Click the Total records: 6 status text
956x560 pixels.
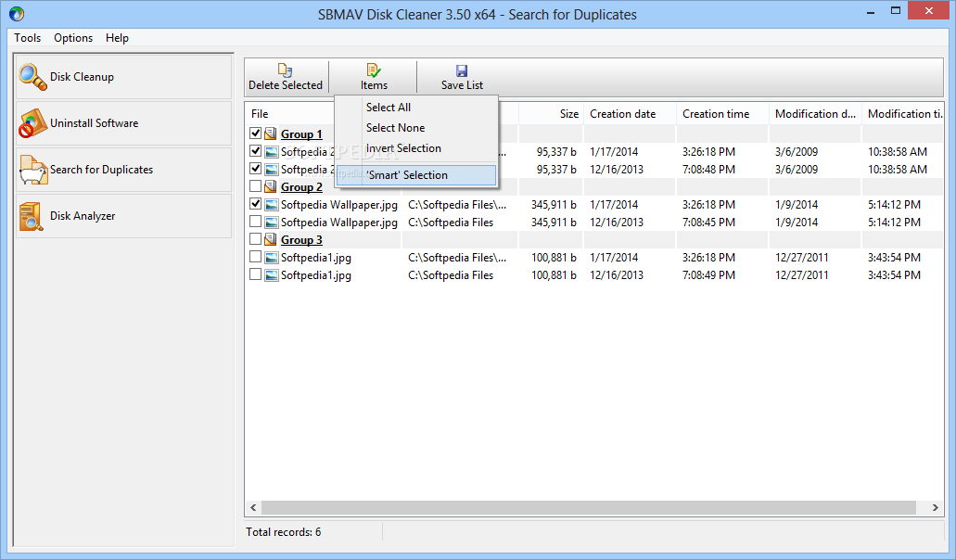pyautogui.click(x=284, y=532)
